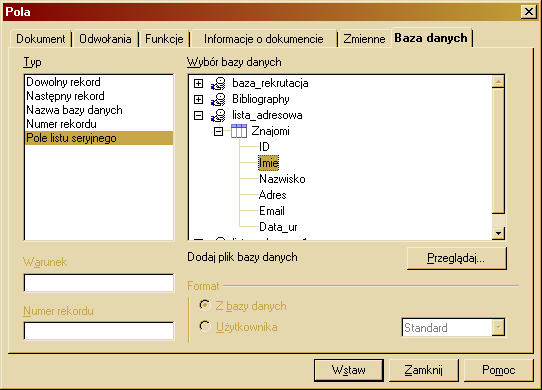Select 'Dowolny rekord' in the Typ list
Viewport: 542px width, 390px height.
click(x=99, y=82)
